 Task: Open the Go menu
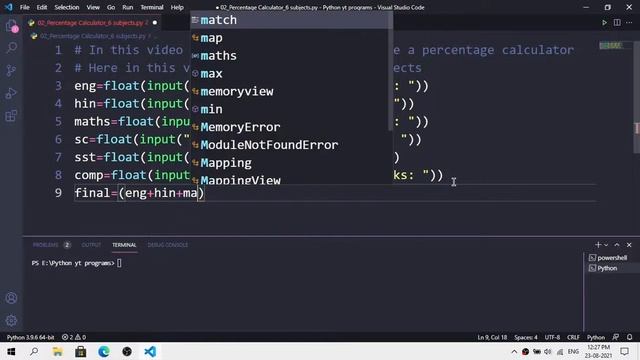pos(111,7)
